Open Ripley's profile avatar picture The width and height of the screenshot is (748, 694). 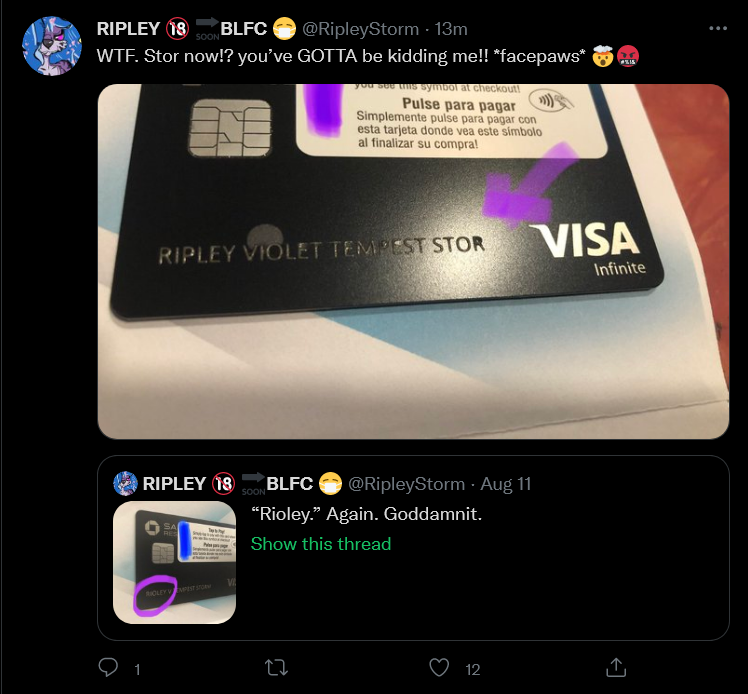pos(52,46)
